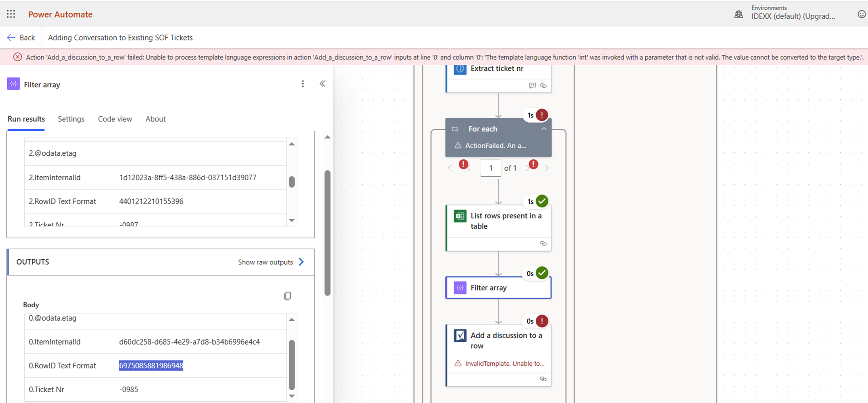868x403 pixels.
Task: Open the Environments globe icon
Action: click(739, 14)
